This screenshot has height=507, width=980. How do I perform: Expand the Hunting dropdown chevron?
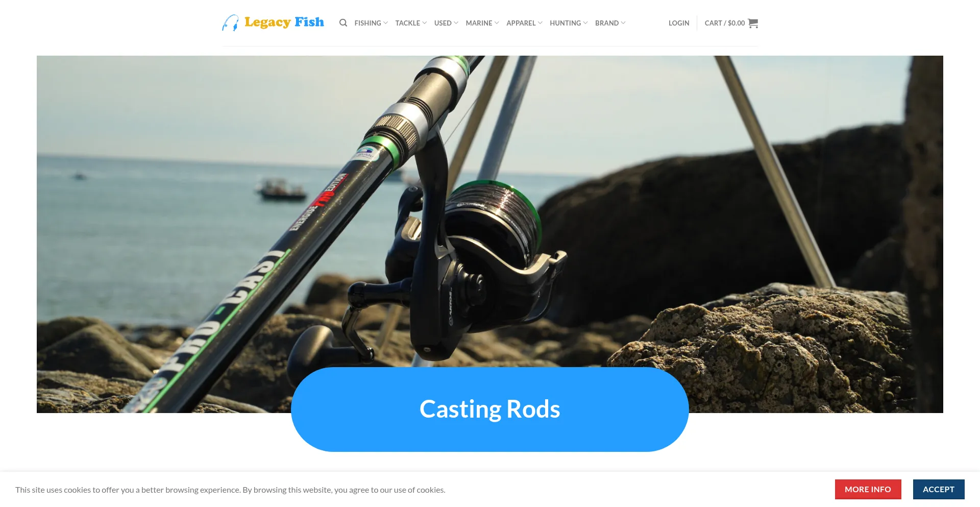pos(585,23)
